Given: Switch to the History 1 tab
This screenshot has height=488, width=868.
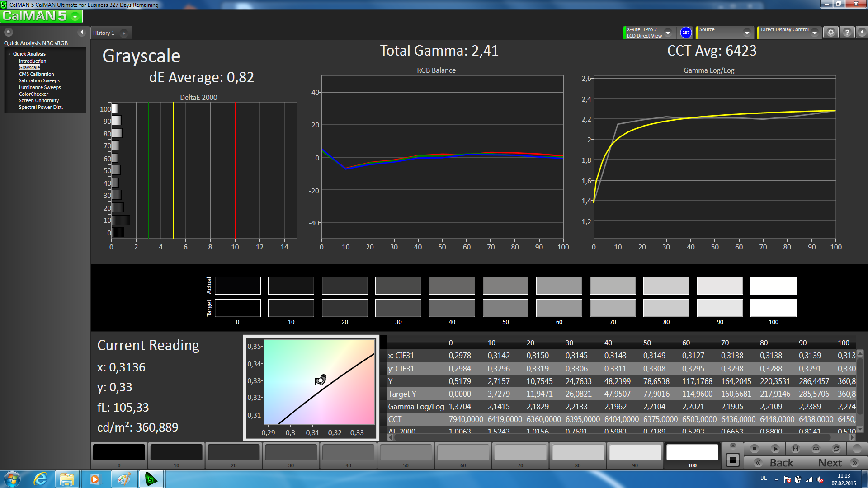Looking at the screenshot, I should pyautogui.click(x=104, y=33).
